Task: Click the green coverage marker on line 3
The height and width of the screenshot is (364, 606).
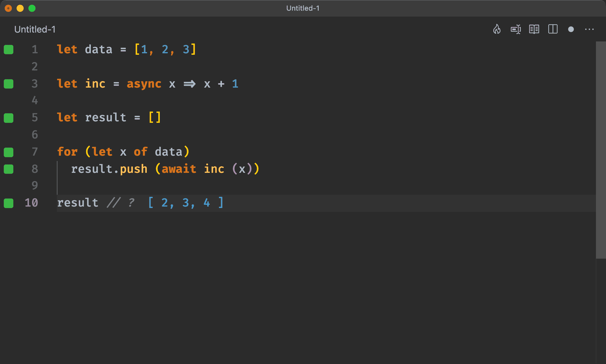Action: 9,84
